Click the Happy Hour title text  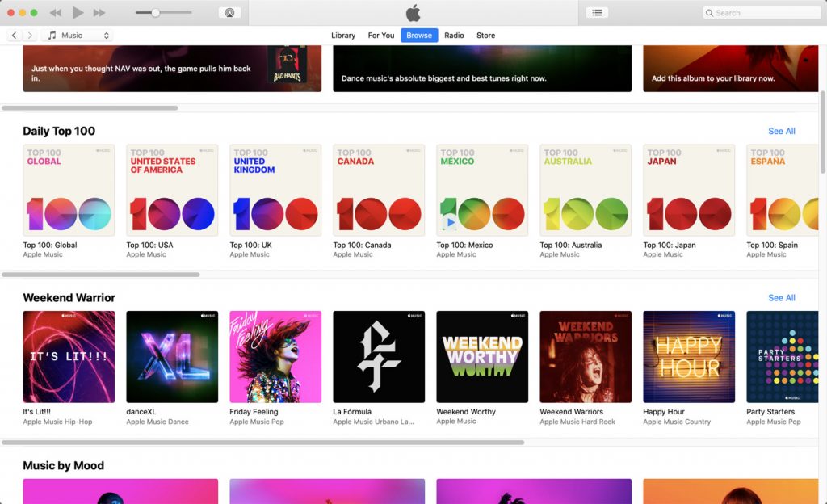[x=664, y=412]
